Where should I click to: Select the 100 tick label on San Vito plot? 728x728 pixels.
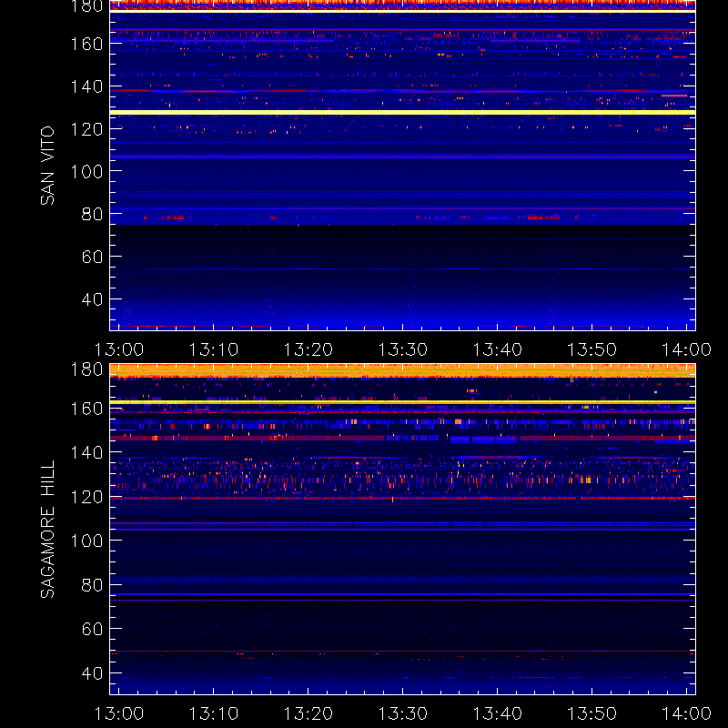click(86, 172)
